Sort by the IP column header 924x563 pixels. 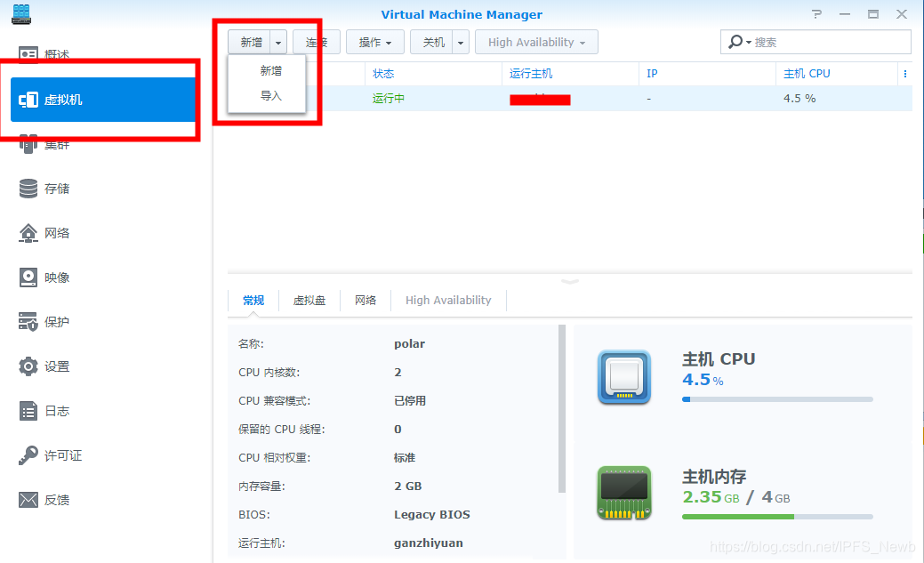(707, 74)
